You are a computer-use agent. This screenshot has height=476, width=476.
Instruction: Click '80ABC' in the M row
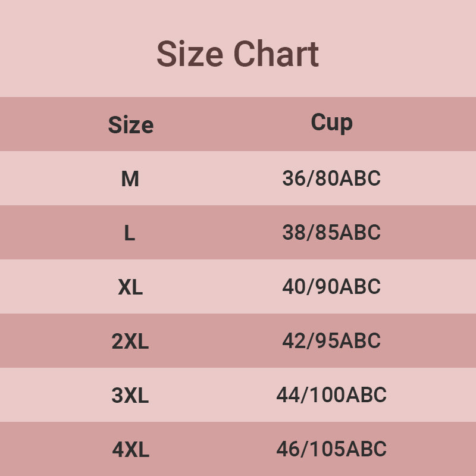tap(347, 178)
